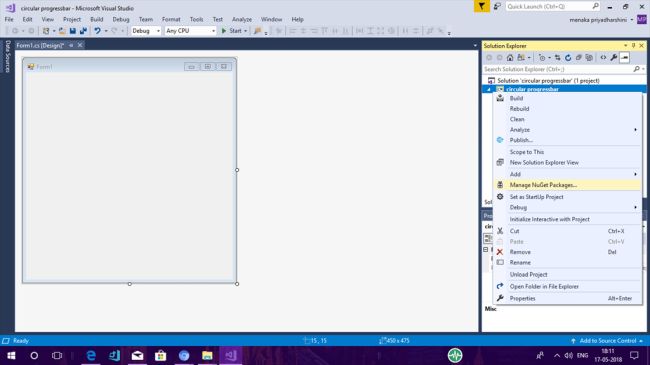Choose Rename from the context menu

(568, 263)
